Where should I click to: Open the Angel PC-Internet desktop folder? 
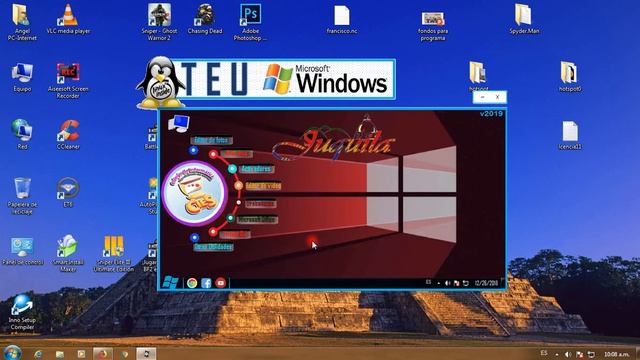point(22,22)
